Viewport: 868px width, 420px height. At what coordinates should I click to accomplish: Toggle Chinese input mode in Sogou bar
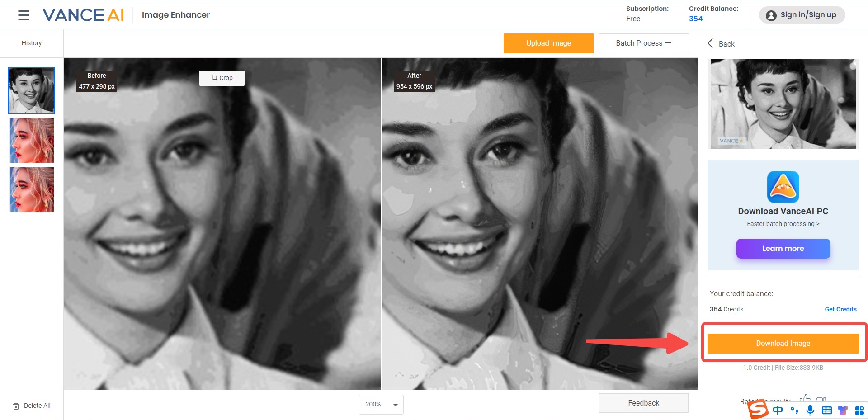pos(778,410)
